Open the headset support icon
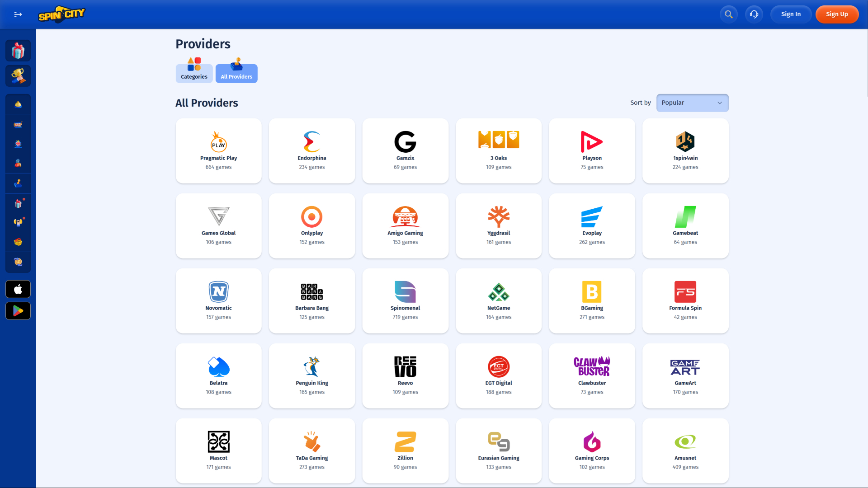This screenshot has width=868, height=488. click(754, 14)
